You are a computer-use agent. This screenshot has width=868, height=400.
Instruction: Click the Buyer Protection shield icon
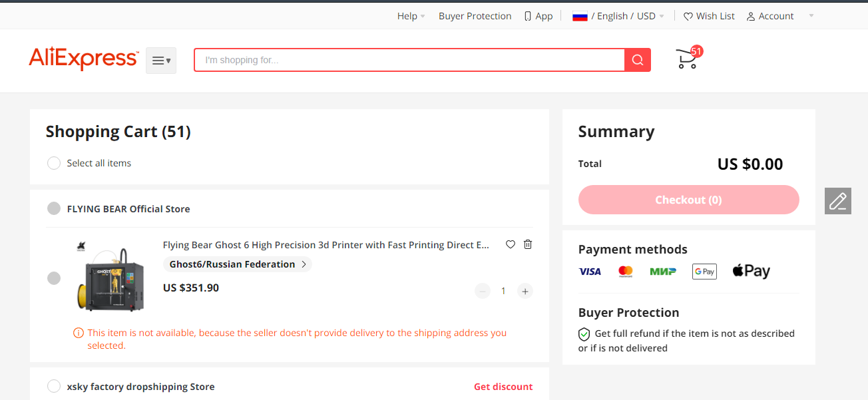[x=584, y=333]
